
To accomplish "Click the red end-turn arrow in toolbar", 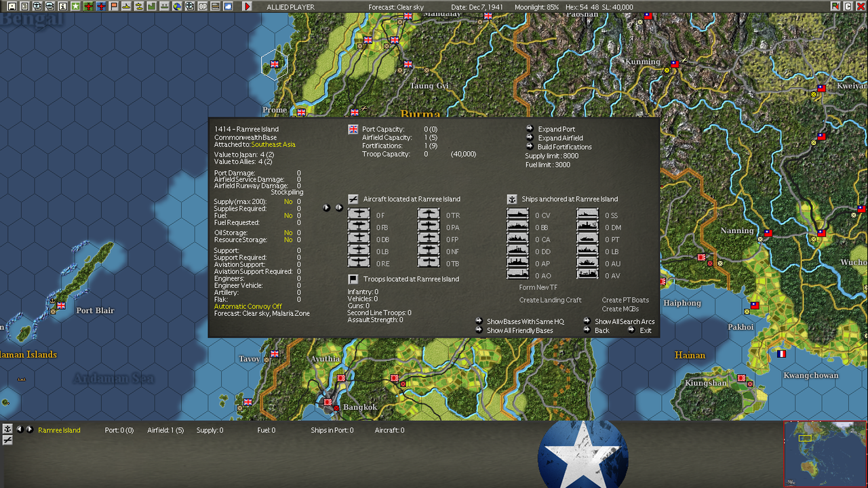I will coord(248,6).
